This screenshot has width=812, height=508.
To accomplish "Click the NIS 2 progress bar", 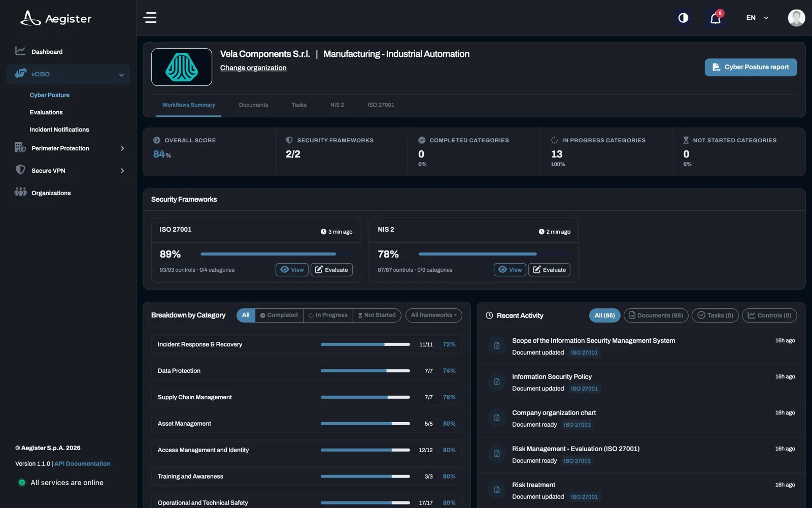I will tap(494, 254).
